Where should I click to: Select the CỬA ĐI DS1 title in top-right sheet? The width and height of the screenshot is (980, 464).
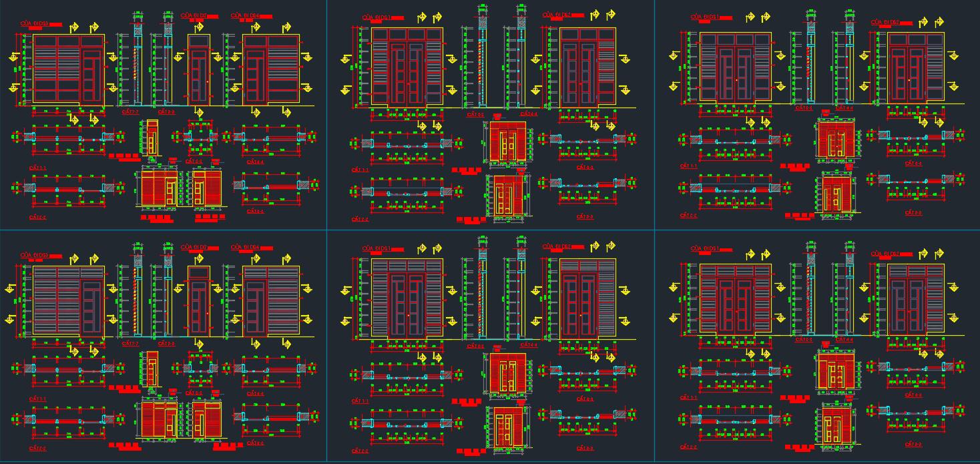pos(705,16)
